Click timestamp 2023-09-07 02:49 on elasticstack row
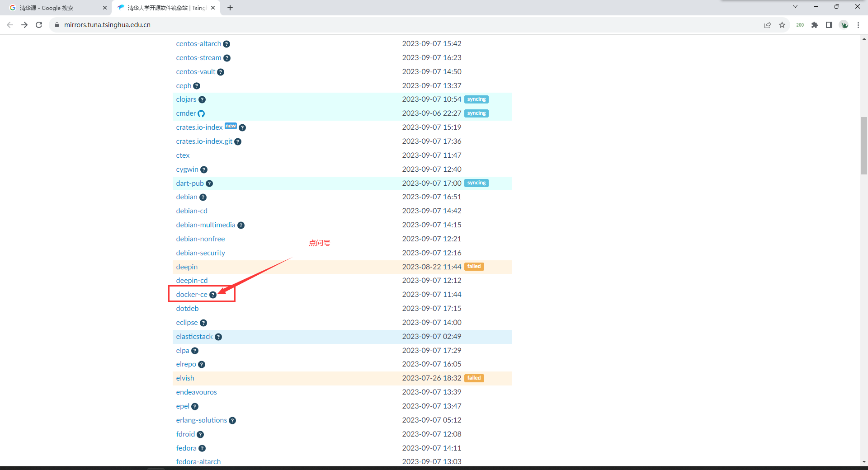 (432, 337)
